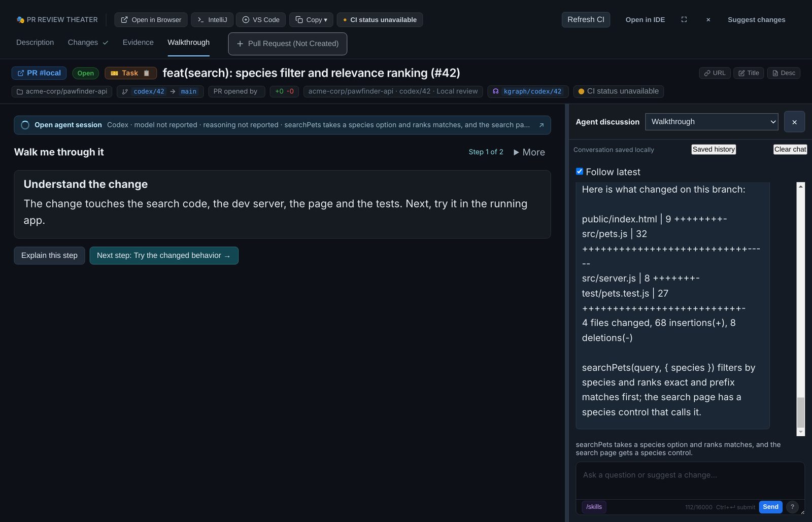Switch to the Description tab
Image resolution: width=812 pixels, height=522 pixels.
(35, 43)
